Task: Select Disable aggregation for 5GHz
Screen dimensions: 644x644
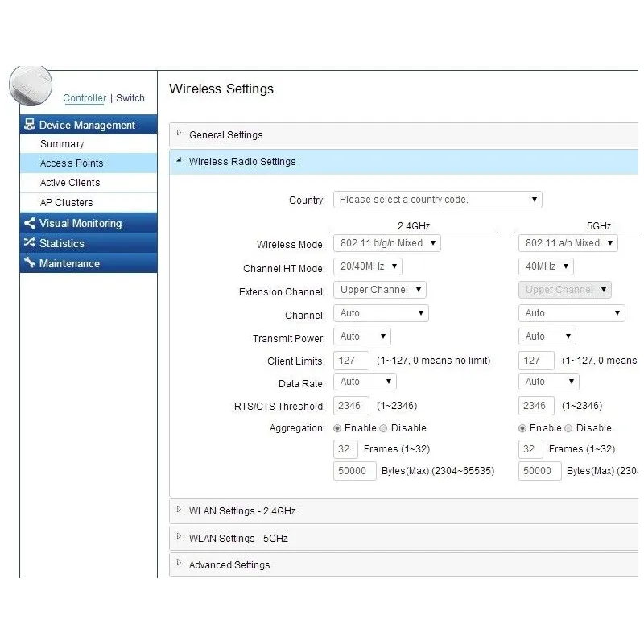Action: click(569, 428)
